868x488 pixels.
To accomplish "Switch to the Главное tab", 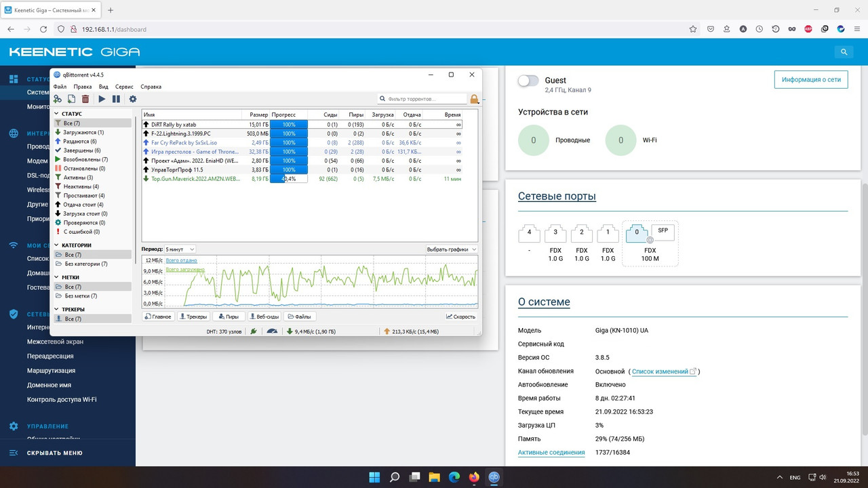I will 159,317.
